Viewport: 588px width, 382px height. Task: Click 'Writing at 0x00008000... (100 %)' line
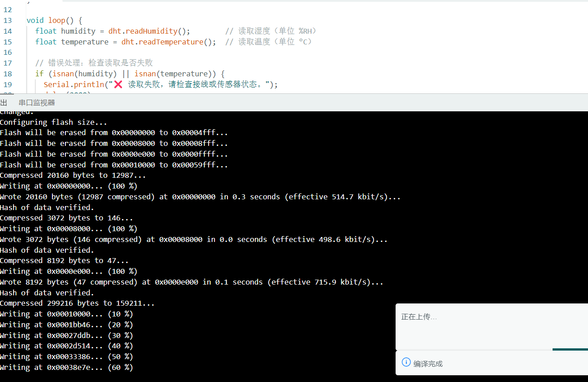coord(69,229)
